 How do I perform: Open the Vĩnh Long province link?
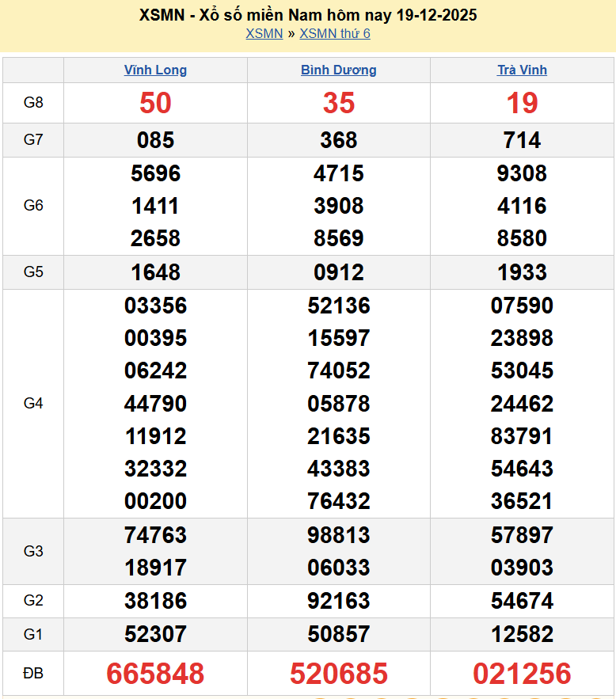tap(155, 70)
